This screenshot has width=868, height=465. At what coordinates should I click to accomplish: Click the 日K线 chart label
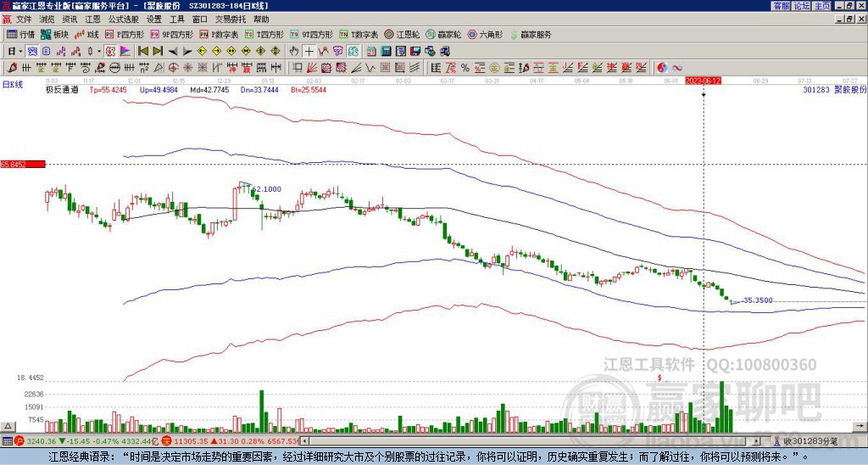coord(13,84)
